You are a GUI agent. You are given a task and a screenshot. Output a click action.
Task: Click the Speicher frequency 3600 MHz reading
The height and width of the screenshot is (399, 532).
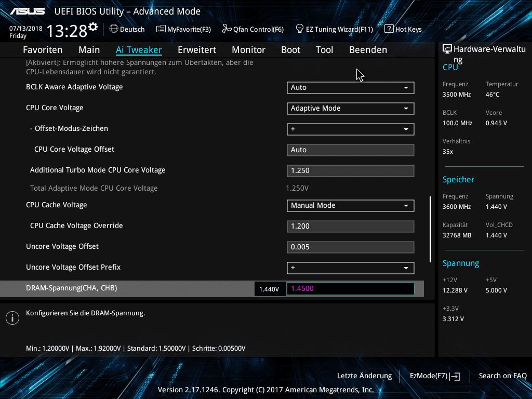click(456, 207)
